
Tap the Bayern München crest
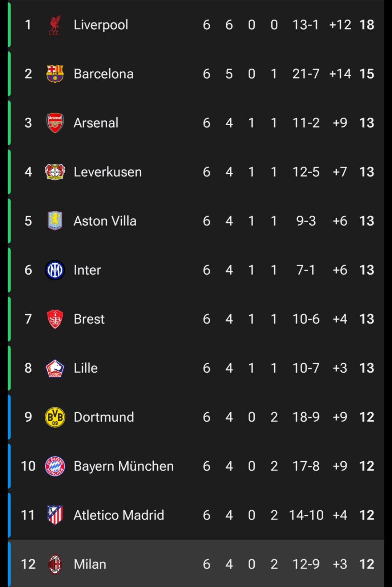pos(55,466)
